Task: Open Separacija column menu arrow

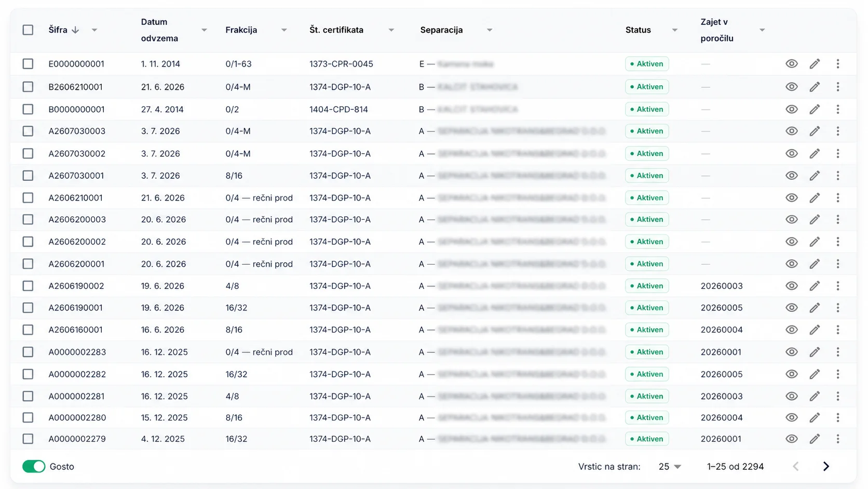Action: pos(490,30)
